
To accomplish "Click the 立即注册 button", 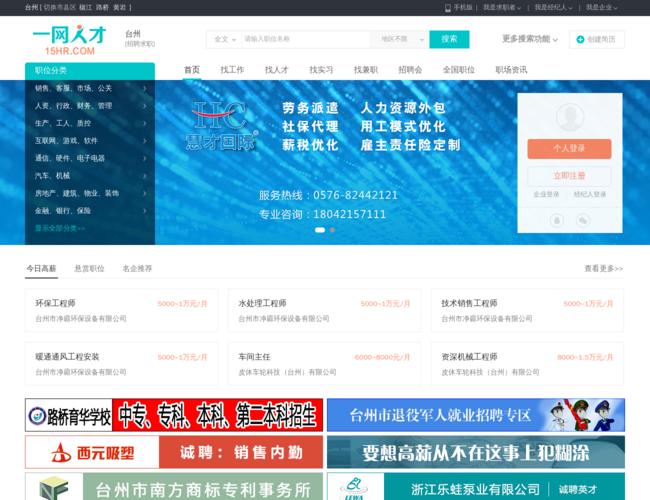I will (569, 176).
